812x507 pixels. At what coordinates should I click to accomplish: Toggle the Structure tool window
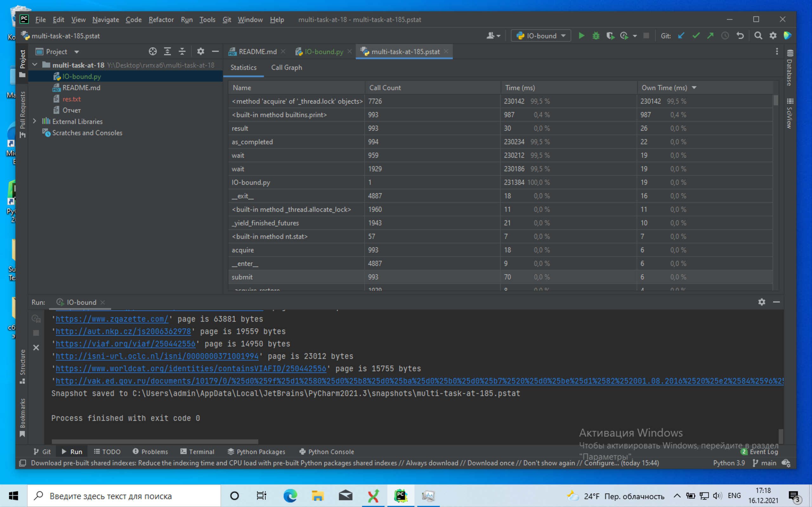point(23,366)
